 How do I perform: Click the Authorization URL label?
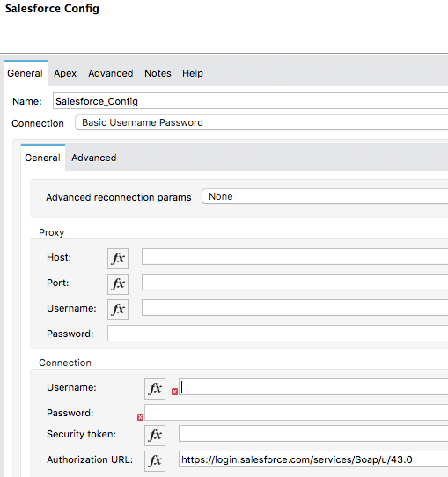90,459
